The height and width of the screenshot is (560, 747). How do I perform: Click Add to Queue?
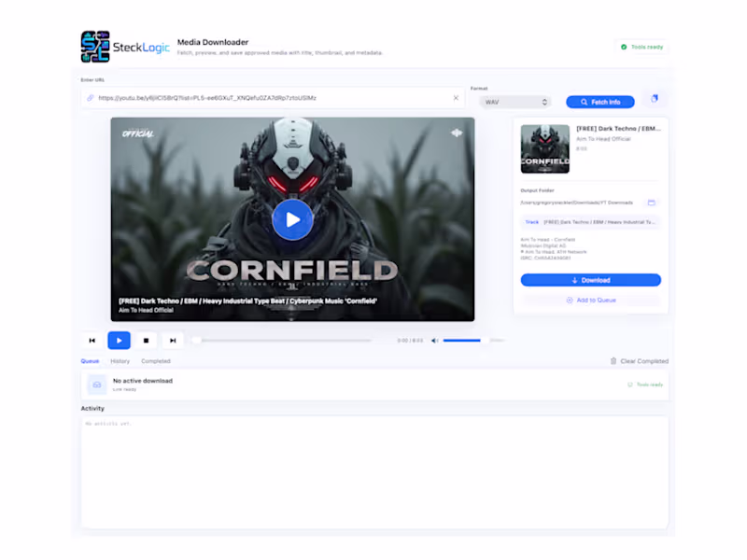click(591, 300)
